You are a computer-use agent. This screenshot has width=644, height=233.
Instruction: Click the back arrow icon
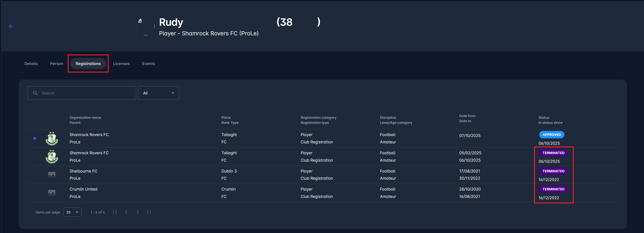11,26
